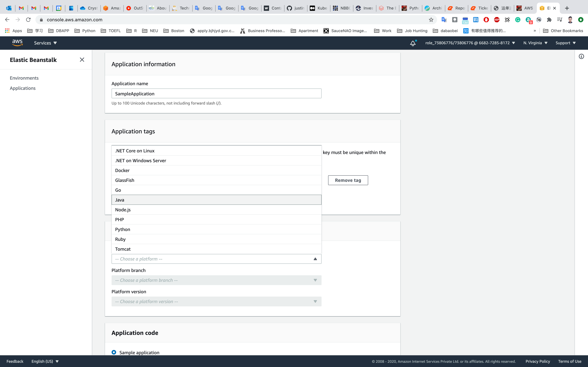Close the Elastic Beanstalk sidebar panel
This screenshot has height=367, width=588.
pyautogui.click(x=82, y=60)
